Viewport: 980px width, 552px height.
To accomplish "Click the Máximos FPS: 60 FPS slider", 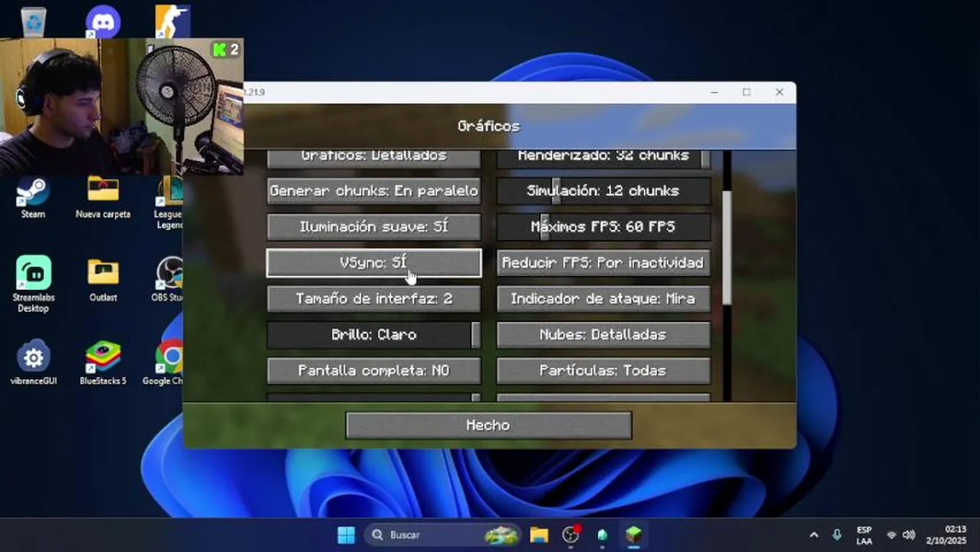I will (603, 227).
